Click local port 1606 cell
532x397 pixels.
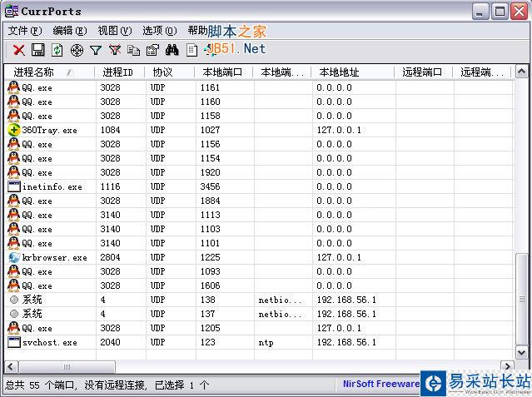[x=210, y=285]
